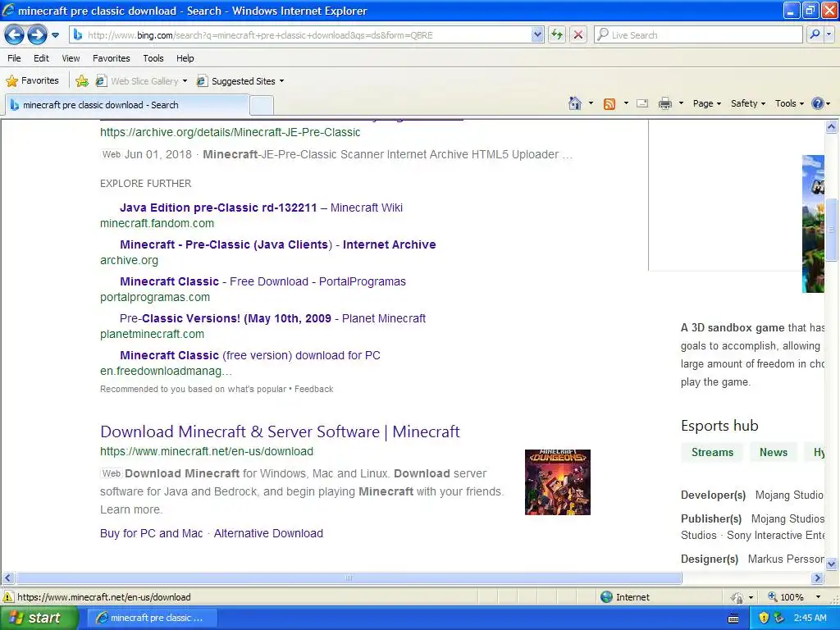Open the 'Alternative Download' sublink

coord(268,533)
